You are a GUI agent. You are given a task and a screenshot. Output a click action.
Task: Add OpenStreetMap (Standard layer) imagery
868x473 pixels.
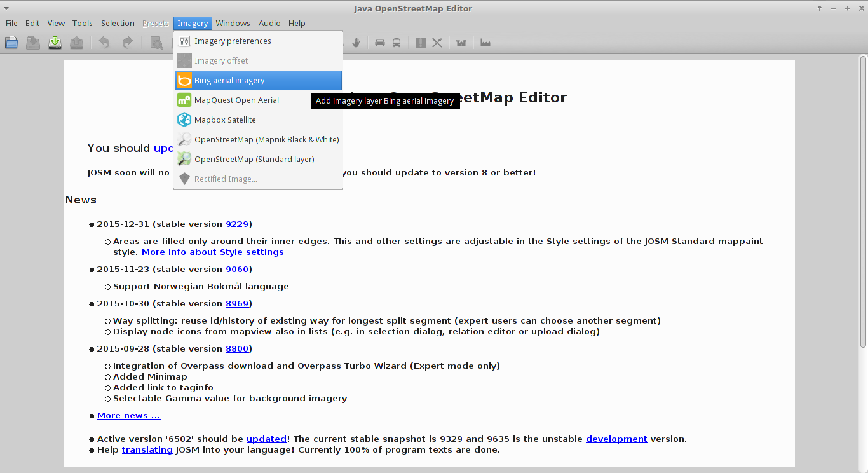[x=259, y=159]
